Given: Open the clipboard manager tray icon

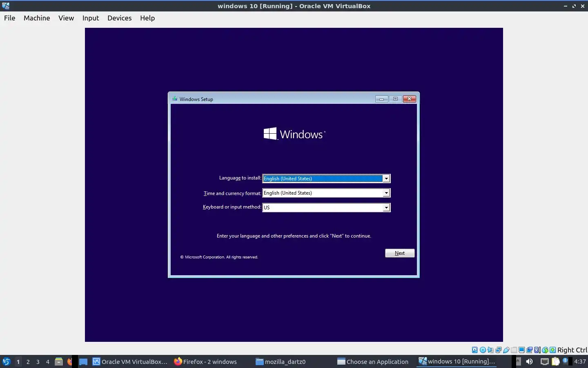Looking at the screenshot, I should [x=556, y=361].
